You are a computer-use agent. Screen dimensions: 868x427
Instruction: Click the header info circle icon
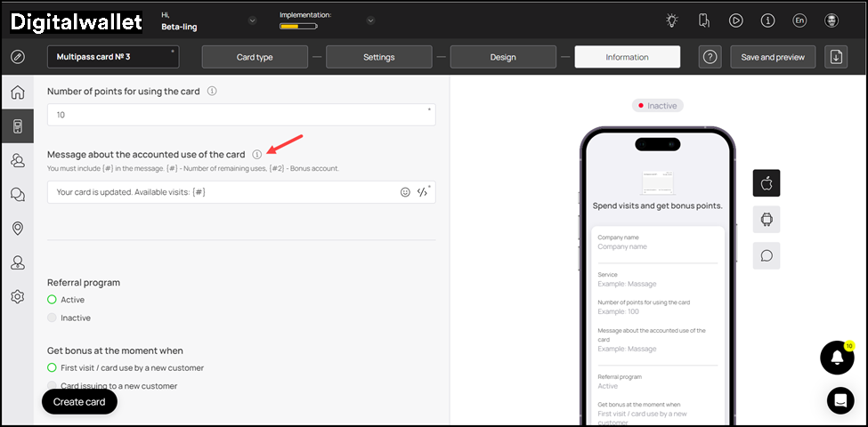click(x=767, y=21)
